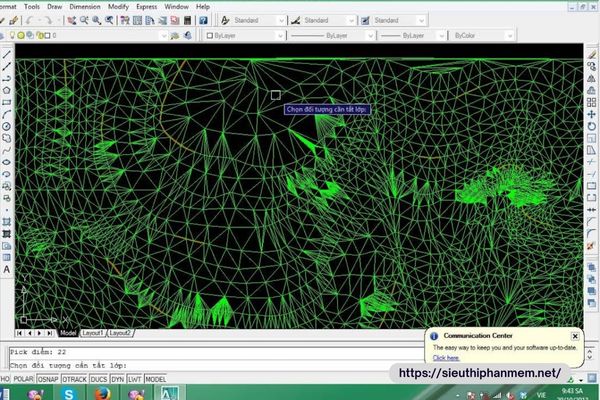This screenshot has height=400, width=600.
Task: Select the Multiline Text tool
Action: click(x=7, y=269)
